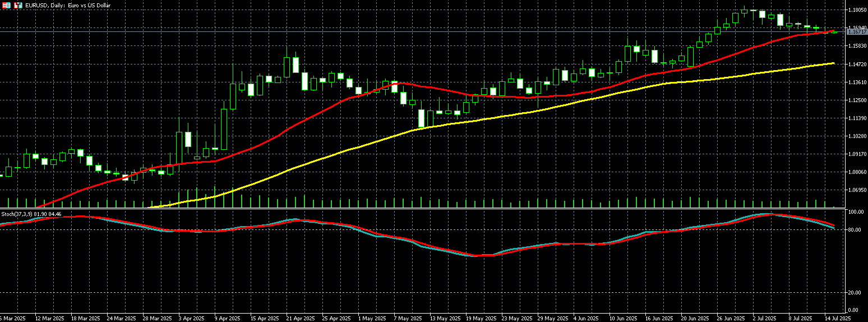Click the 14 Jul 2025 date label
868x322 pixels.
(x=838, y=318)
